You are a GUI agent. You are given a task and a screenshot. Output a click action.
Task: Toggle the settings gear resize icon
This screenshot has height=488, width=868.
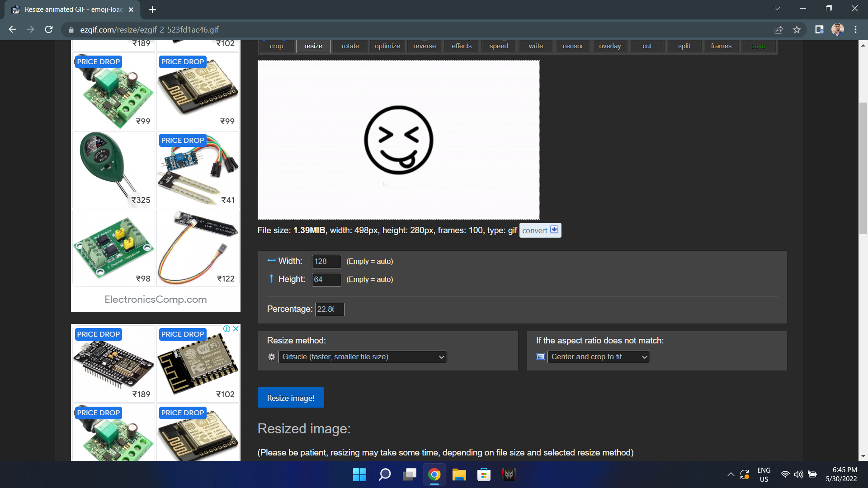[272, 357]
